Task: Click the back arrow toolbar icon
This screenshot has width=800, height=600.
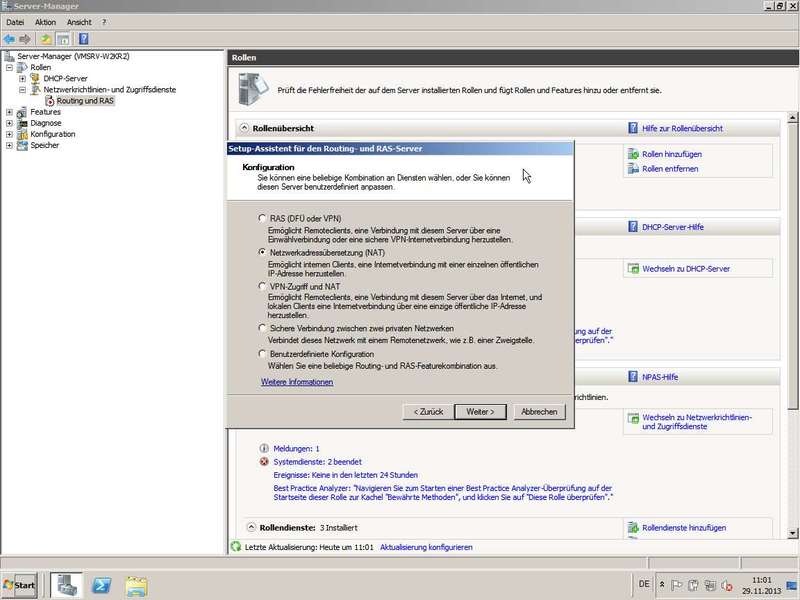Action: 9,39
